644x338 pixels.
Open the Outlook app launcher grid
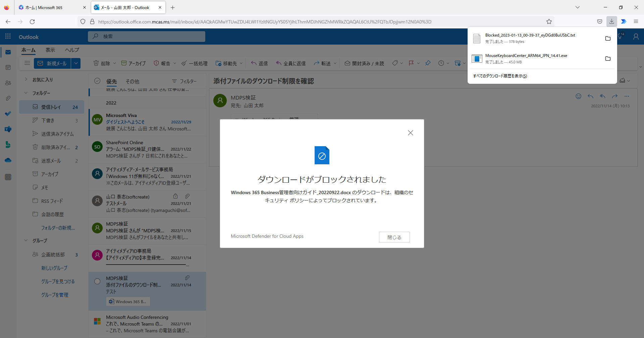pyautogui.click(x=8, y=36)
